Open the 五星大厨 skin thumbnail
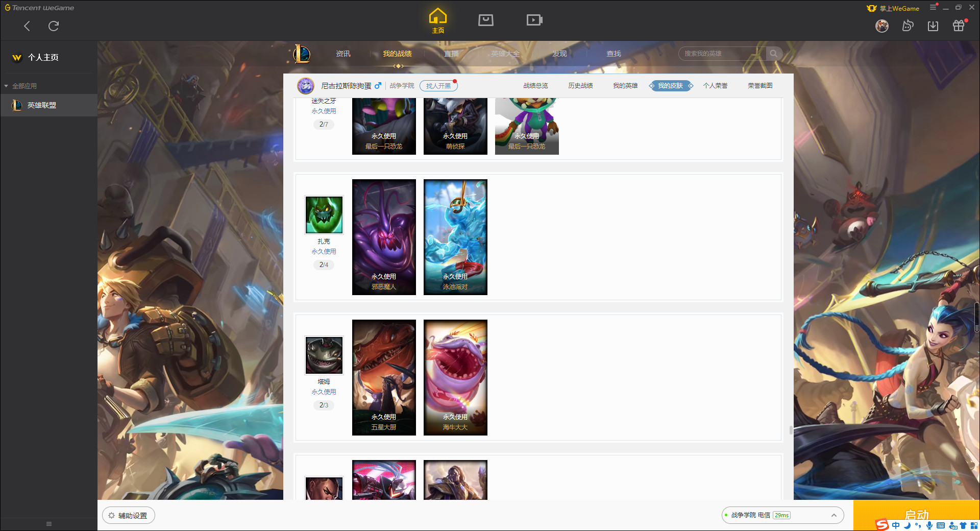 (x=384, y=377)
